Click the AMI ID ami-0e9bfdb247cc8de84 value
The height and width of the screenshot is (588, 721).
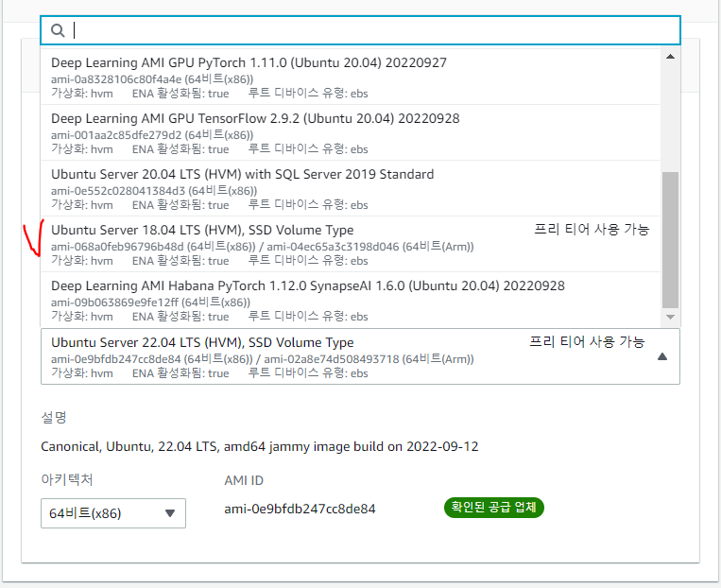pyautogui.click(x=300, y=509)
